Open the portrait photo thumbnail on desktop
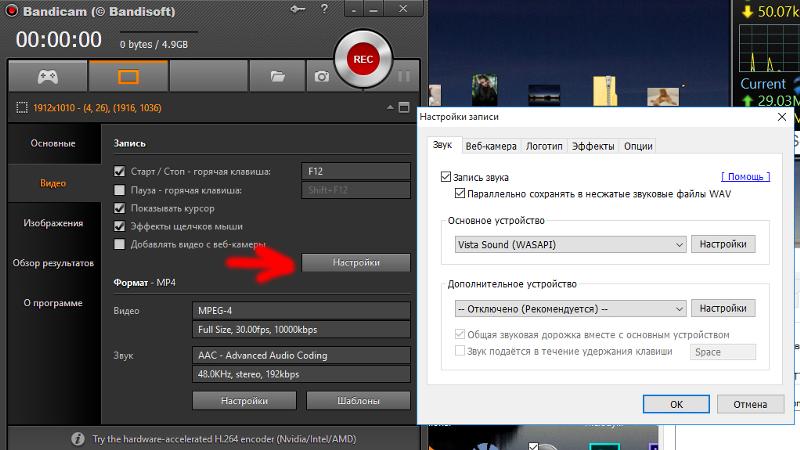Image resolution: width=800 pixels, height=450 pixels. pyautogui.click(x=484, y=89)
